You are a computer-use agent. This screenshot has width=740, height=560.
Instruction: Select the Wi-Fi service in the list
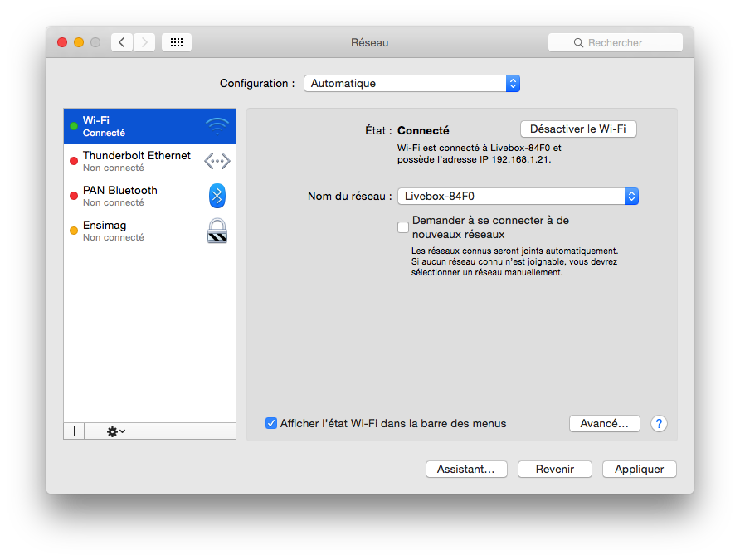149,126
